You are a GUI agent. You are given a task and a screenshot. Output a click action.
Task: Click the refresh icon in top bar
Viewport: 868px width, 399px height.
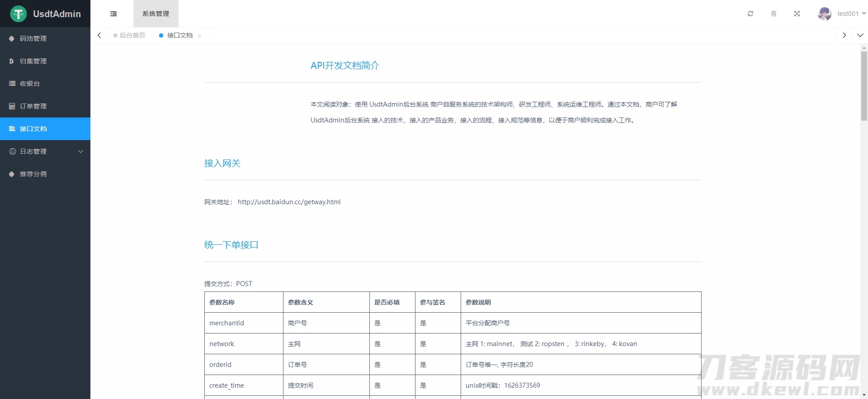point(750,14)
